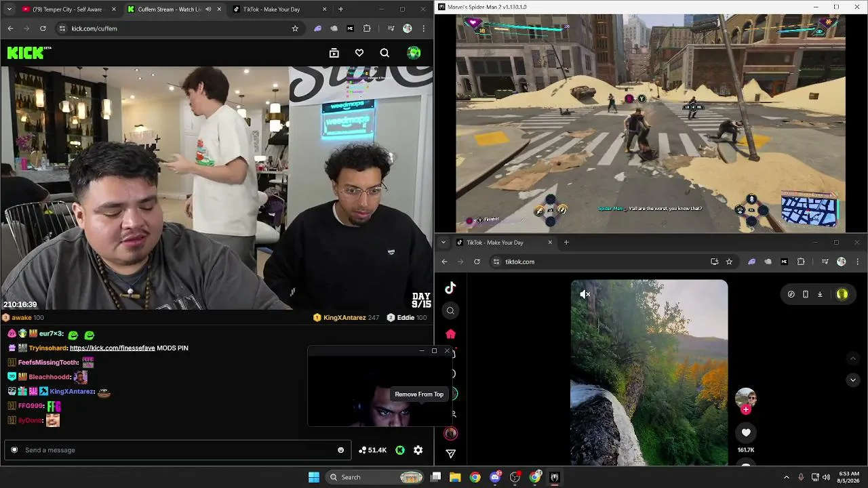Open the Windows Start menu
The height and width of the screenshot is (488, 868).
(x=313, y=477)
